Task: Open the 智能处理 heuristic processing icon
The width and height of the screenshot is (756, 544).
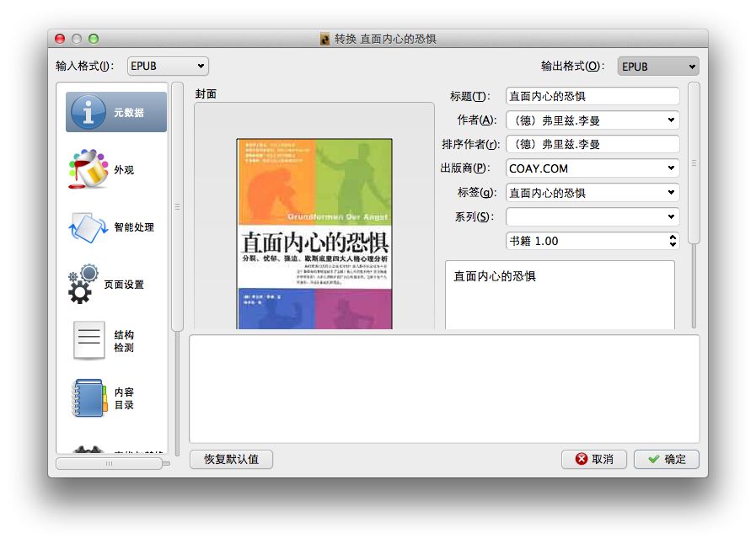Action: (x=88, y=227)
